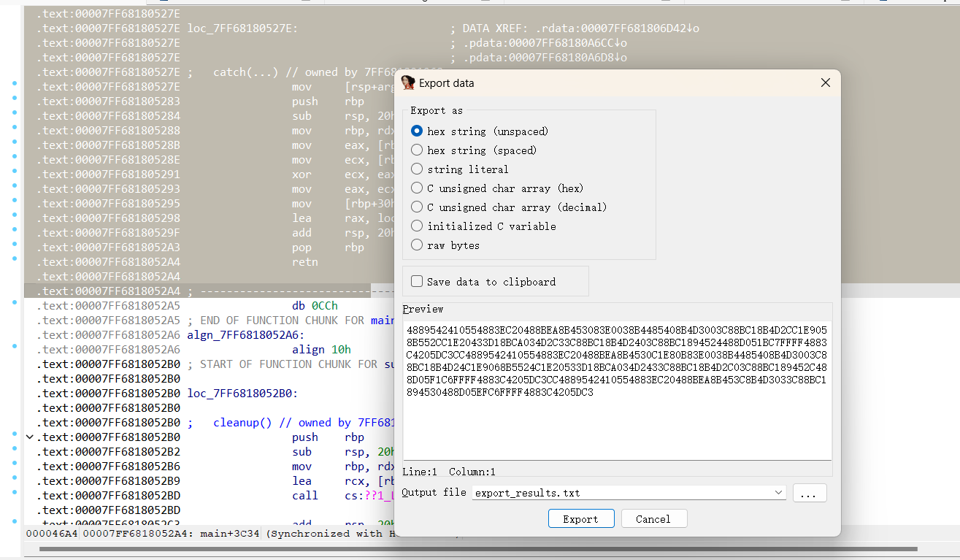Toggle breakpoint dot at address 00007FF68180528B
Screen dimensions: 960x560
pyautogui.click(x=15, y=142)
